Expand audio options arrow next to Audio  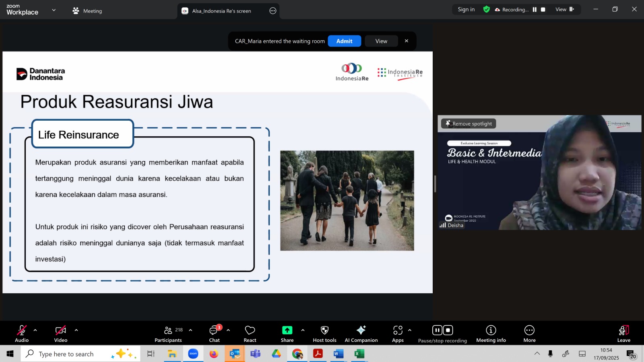(x=35, y=330)
